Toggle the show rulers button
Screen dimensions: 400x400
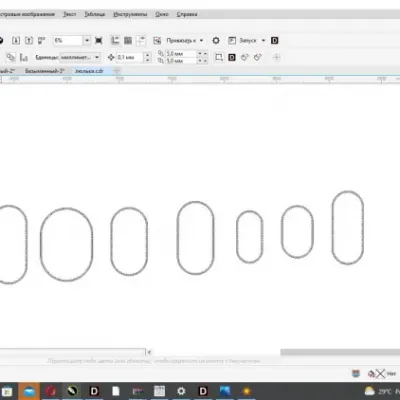point(115,41)
